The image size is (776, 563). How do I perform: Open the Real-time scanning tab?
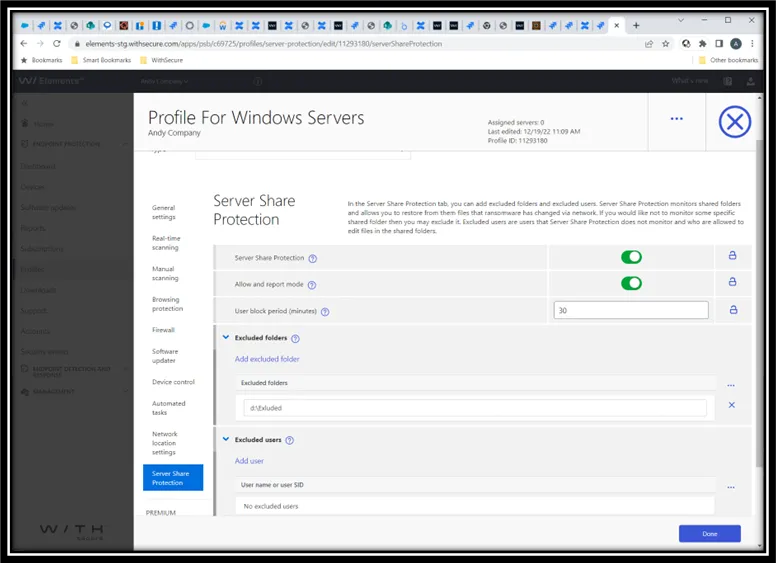166,243
